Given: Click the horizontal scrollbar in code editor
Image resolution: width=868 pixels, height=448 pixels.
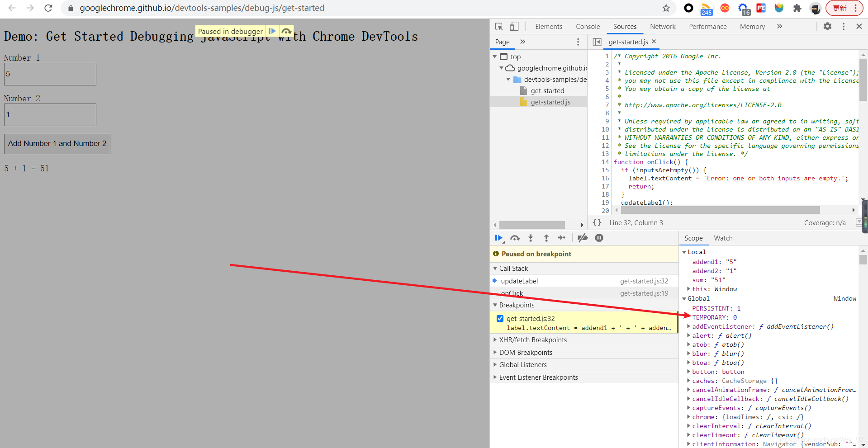Looking at the screenshot, I should (x=720, y=210).
